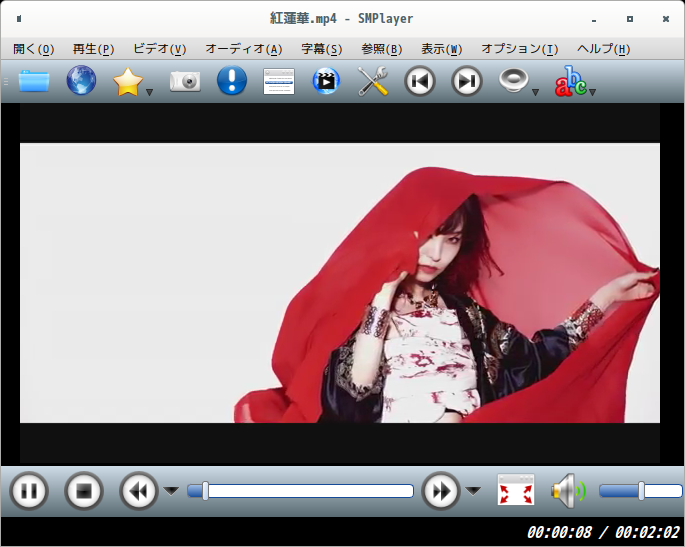Open Preferences with the wrench and screwdriver icon
685x547 pixels.
pos(373,81)
